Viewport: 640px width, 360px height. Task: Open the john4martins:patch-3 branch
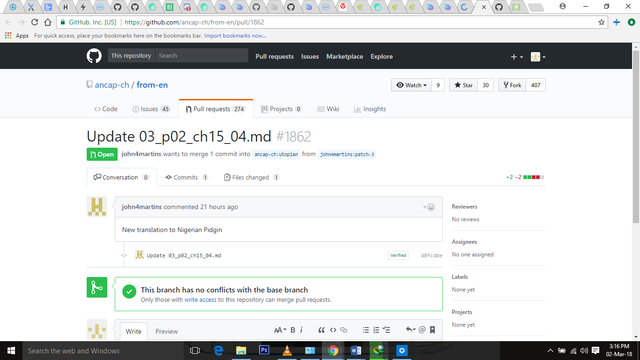coord(347,154)
